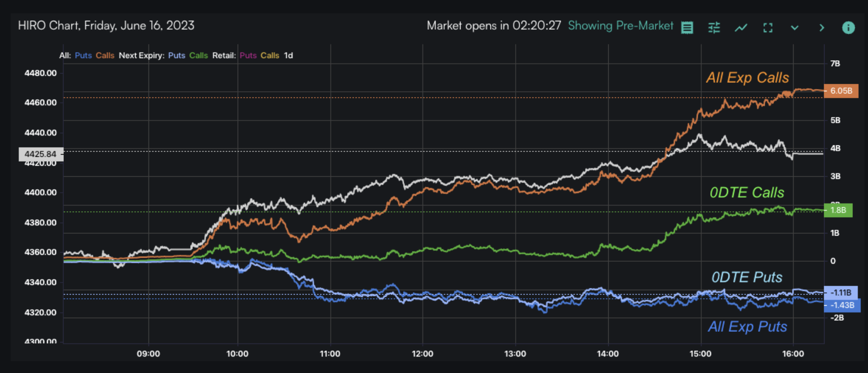Click the 1.8B green value tag
The height and width of the screenshot is (373, 868).
pos(838,210)
